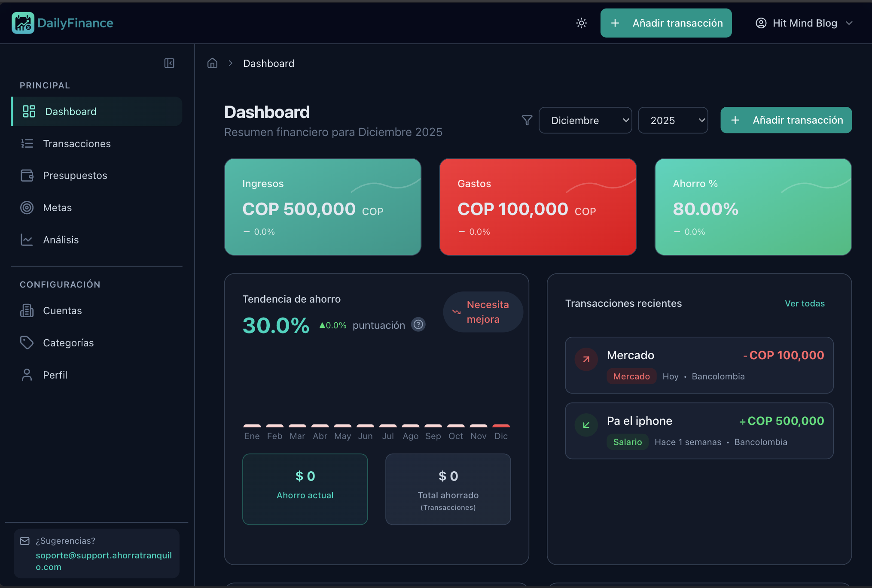872x588 pixels.
Task: Open the 2025 year dropdown
Action: (x=673, y=120)
